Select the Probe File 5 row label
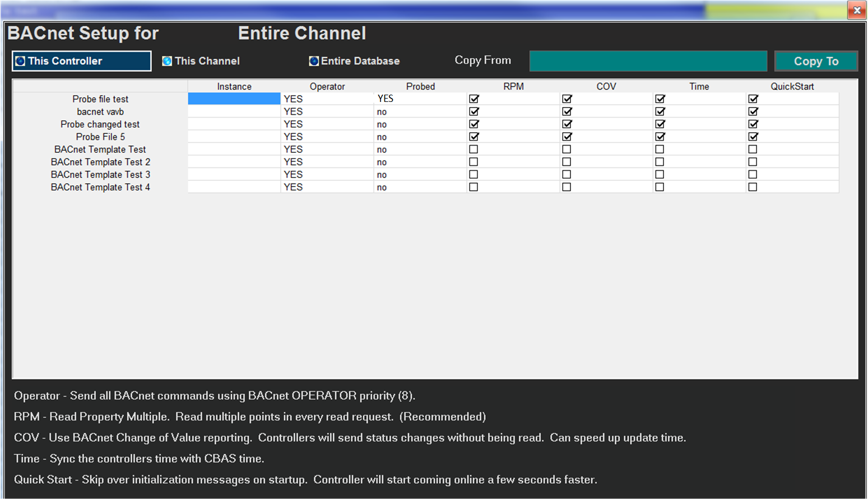This screenshot has height=499, width=868. tap(100, 137)
